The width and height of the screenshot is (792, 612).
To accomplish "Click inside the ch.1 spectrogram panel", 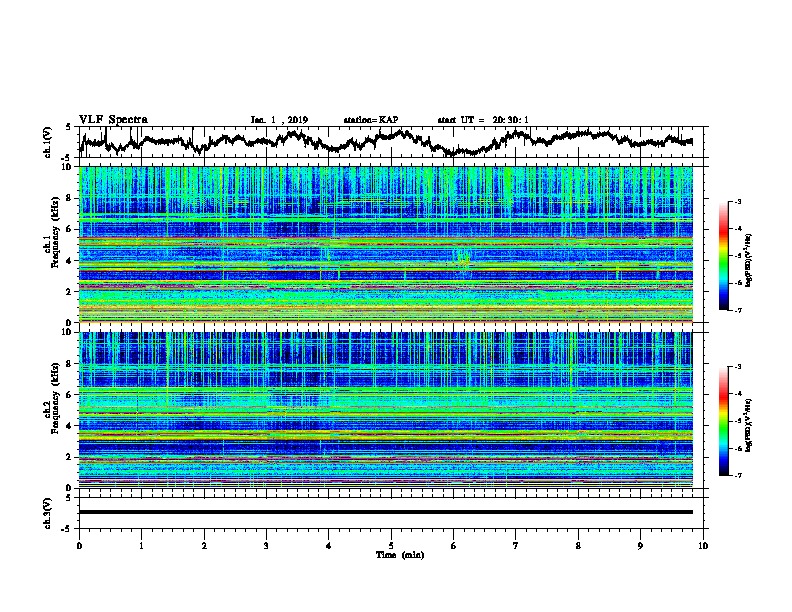I will (x=386, y=244).
